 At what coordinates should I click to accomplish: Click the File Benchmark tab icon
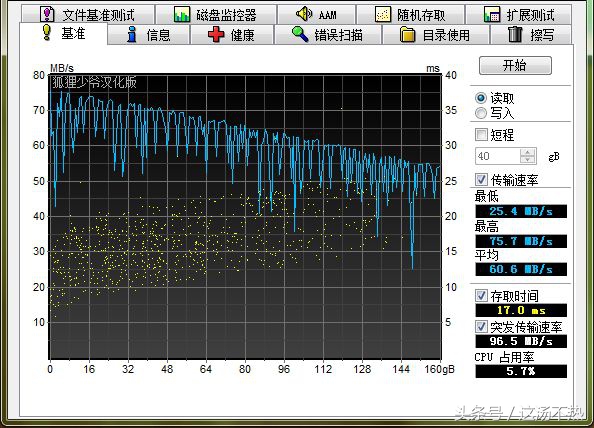click(47, 14)
